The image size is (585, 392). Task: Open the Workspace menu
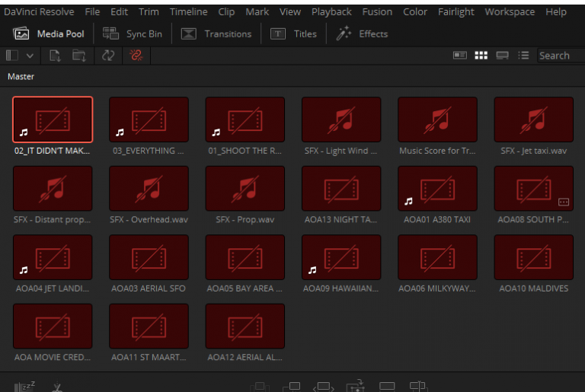tap(510, 12)
